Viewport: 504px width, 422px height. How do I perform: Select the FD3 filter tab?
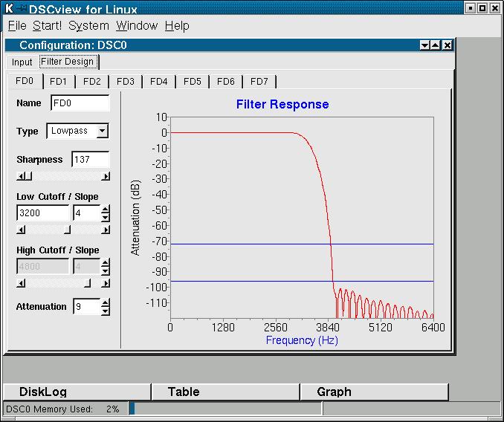[x=125, y=82]
